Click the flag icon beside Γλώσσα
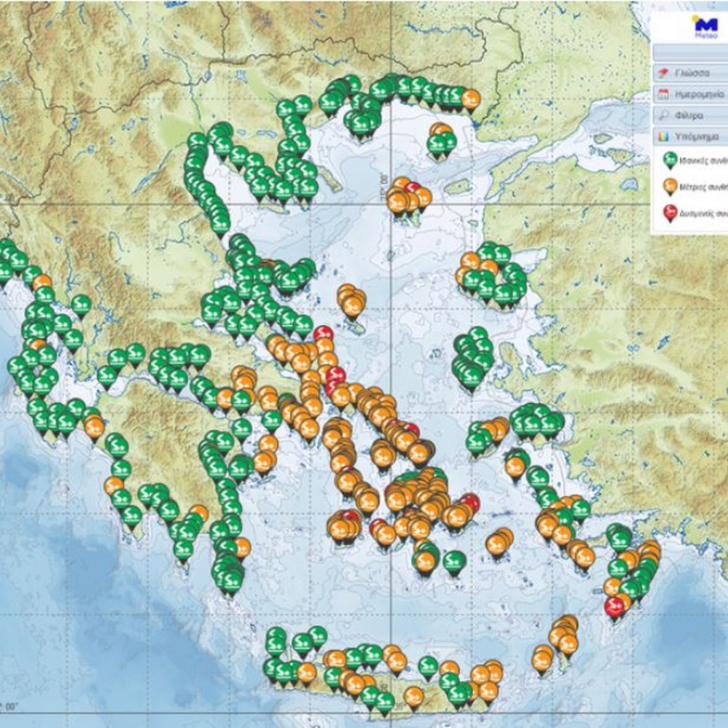The height and width of the screenshot is (728, 728). [x=663, y=74]
